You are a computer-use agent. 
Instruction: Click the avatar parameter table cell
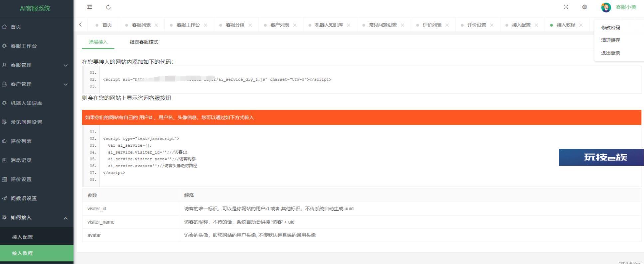click(x=130, y=235)
